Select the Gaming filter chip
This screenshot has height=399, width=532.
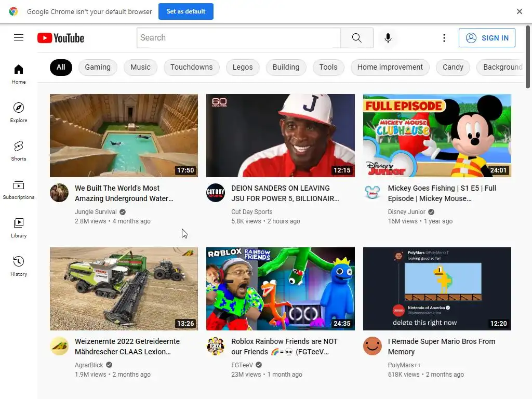tap(98, 67)
